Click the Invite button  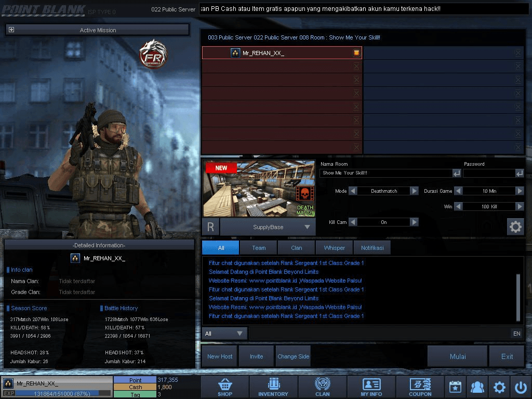(x=256, y=356)
